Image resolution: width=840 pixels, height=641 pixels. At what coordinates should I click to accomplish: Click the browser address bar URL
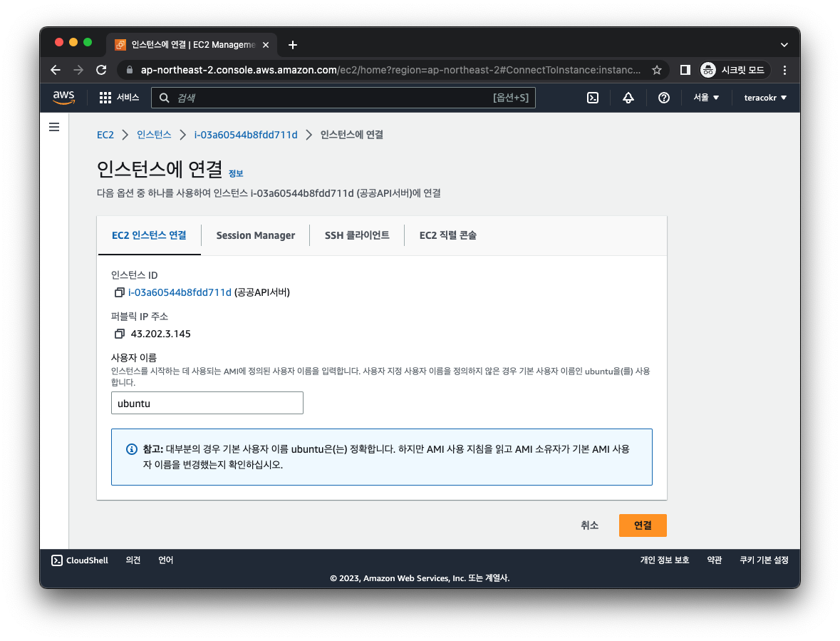390,70
